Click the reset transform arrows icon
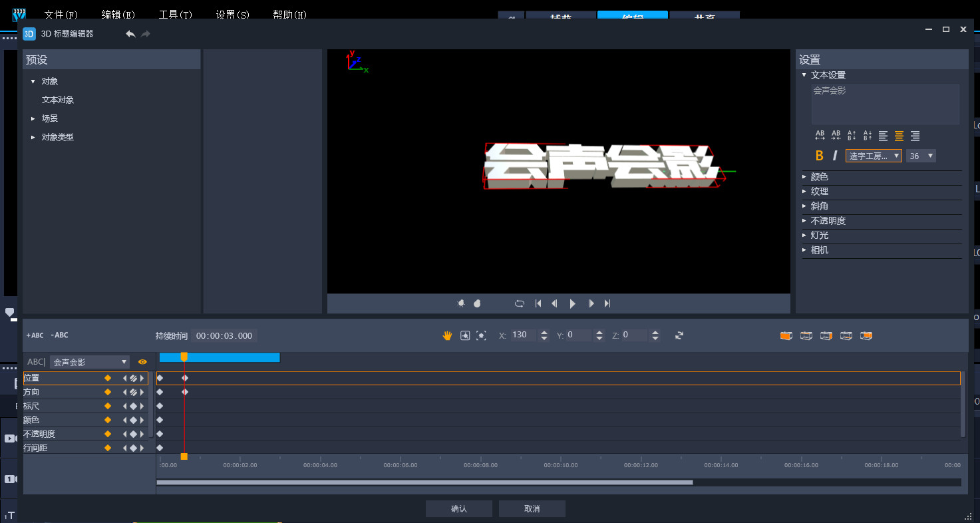Viewport: 980px width, 523px height. coord(679,335)
